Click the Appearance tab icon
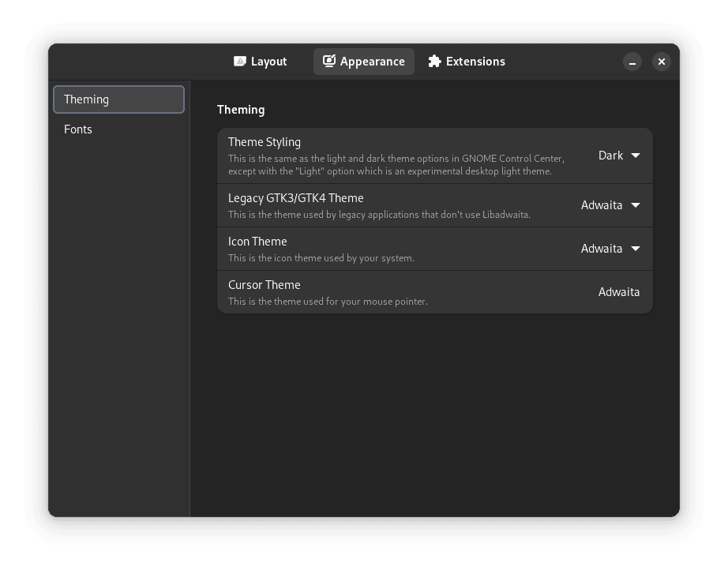 click(x=329, y=62)
